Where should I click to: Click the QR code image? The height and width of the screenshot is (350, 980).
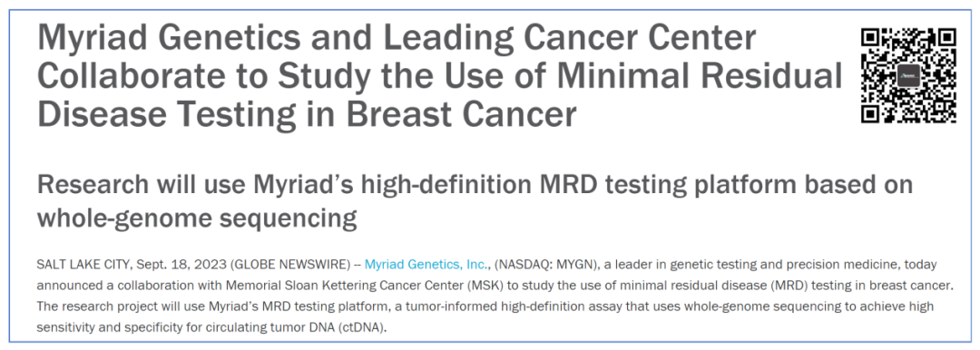[908, 75]
